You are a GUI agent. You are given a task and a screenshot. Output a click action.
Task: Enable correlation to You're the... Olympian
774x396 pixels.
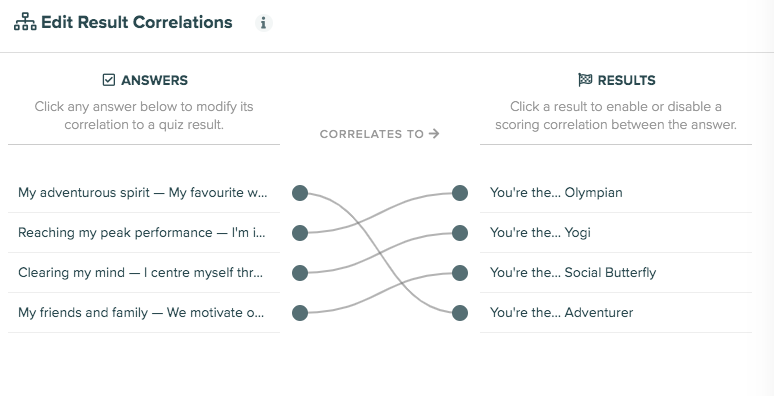[x=616, y=193]
